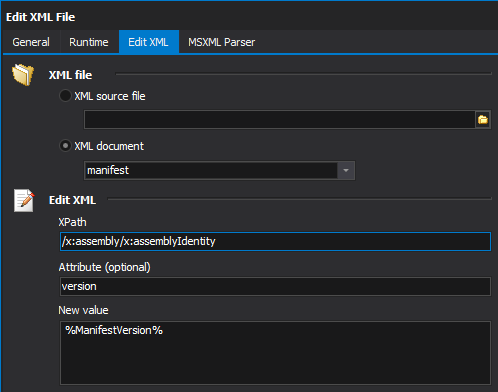
Task: Select the XML document radio button
Action: [x=65, y=146]
